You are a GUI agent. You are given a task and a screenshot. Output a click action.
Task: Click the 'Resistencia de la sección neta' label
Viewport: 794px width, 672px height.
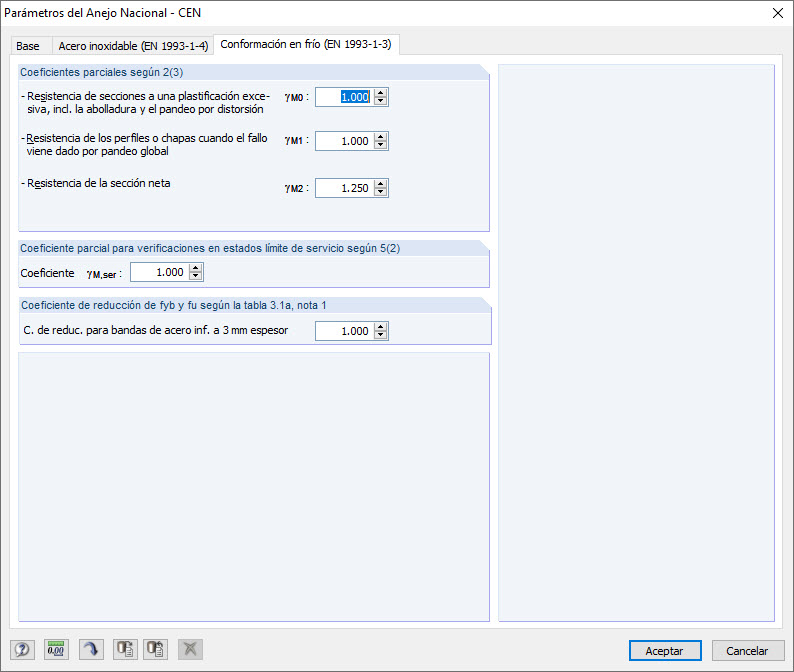click(98, 183)
